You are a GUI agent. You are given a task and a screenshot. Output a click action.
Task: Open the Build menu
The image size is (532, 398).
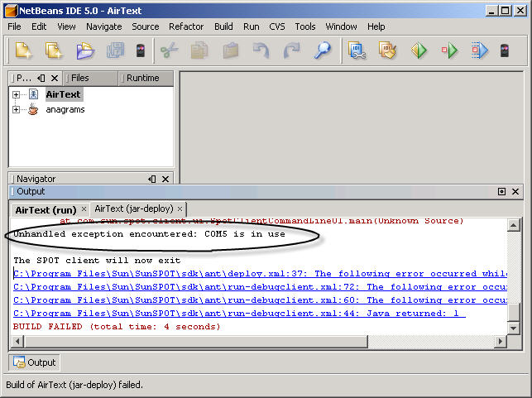pos(223,26)
